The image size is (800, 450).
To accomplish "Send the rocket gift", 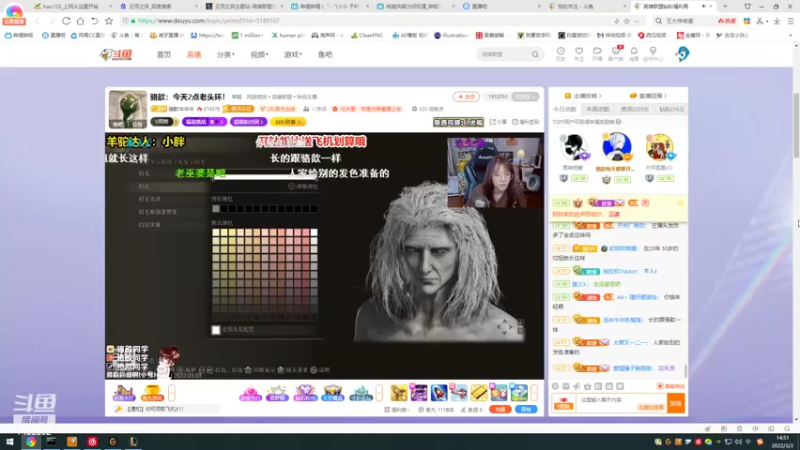I will click(439, 393).
